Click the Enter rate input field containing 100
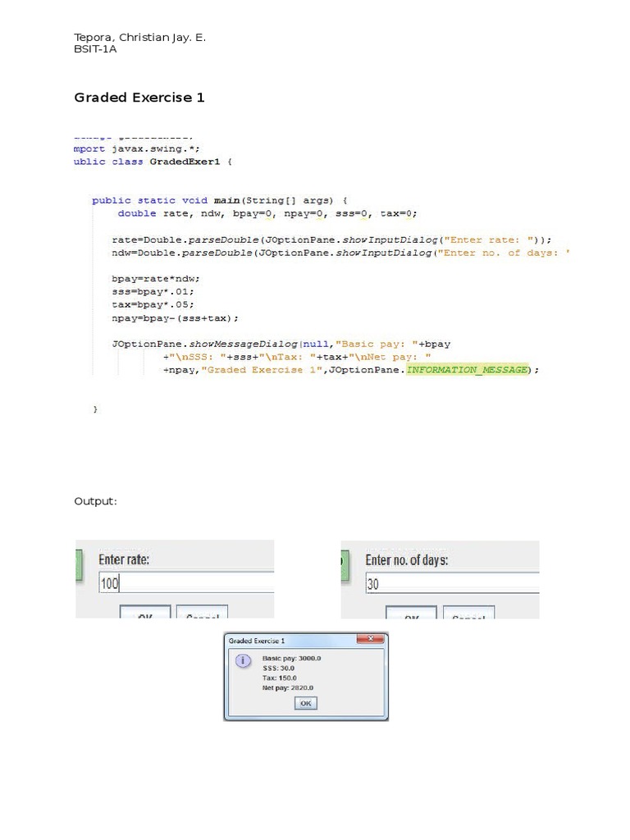Image resolution: width=630 pixels, height=840 pixels. tap(186, 582)
